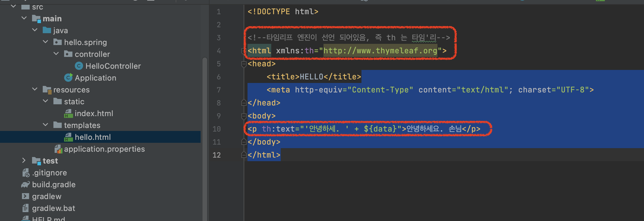Click the hello.spring package icon
This screenshot has height=221, width=644.
point(58,42)
